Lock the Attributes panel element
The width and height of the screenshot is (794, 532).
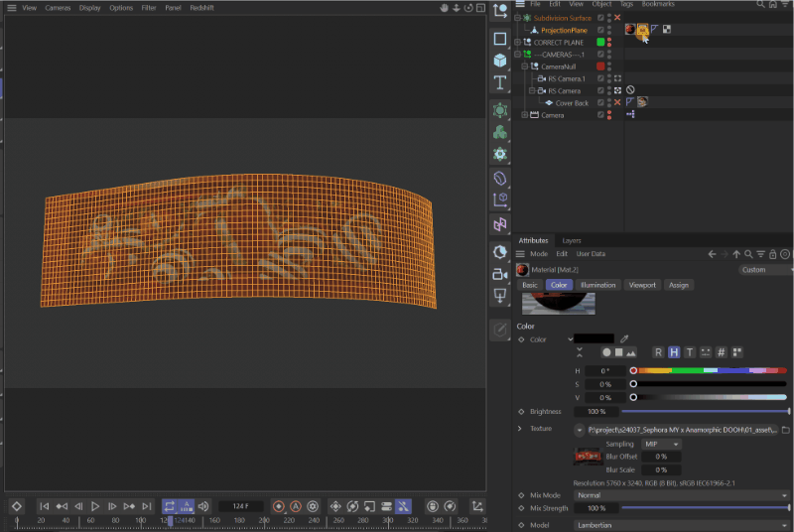coord(773,254)
